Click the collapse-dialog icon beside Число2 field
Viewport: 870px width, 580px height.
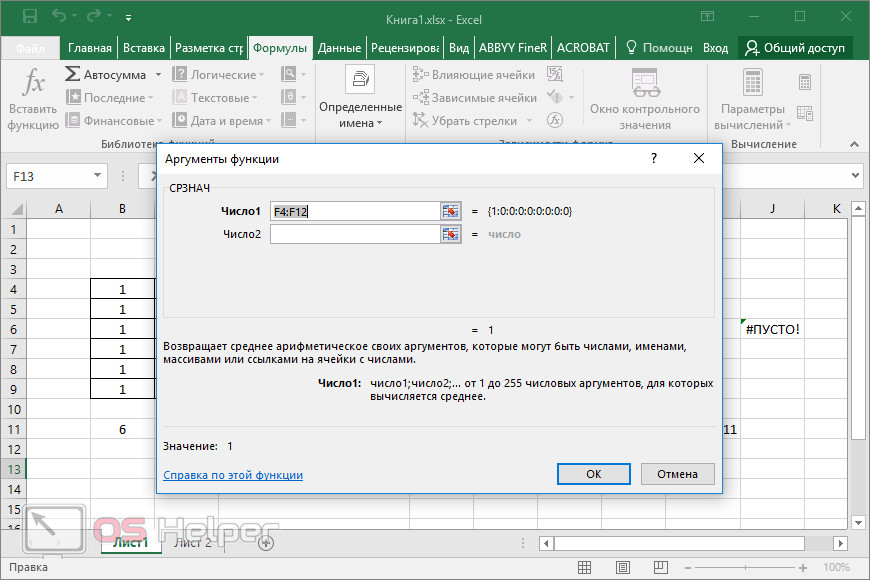tap(450, 234)
